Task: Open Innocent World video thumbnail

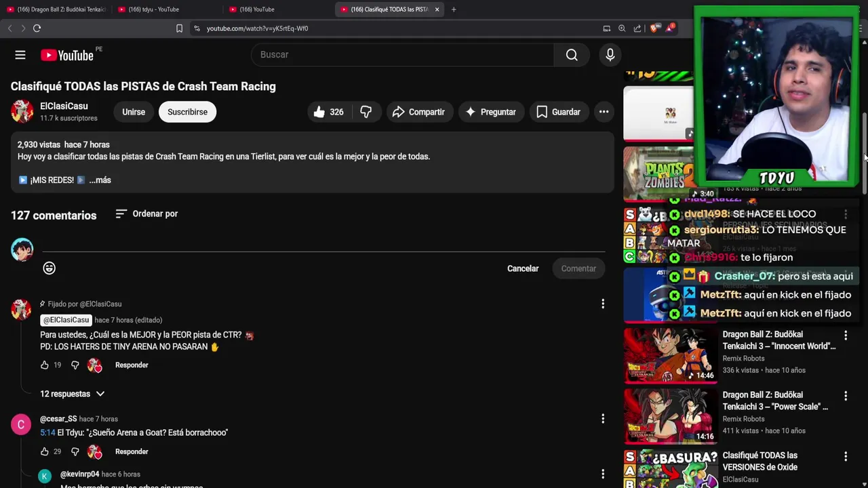Action: 670,355
